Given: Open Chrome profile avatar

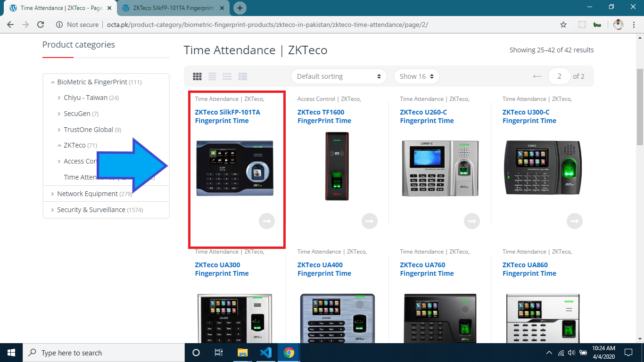Looking at the screenshot, I should 619,25.
